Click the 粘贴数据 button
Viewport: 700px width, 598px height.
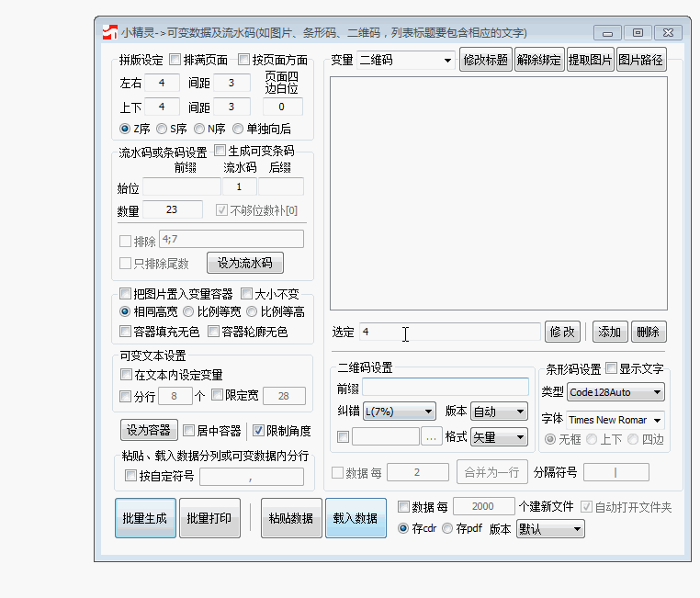[x=291, y=518]
